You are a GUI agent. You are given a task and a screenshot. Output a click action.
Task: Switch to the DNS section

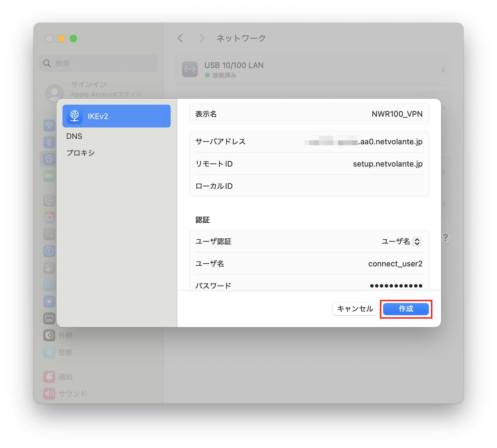click(x=74, y=136)
